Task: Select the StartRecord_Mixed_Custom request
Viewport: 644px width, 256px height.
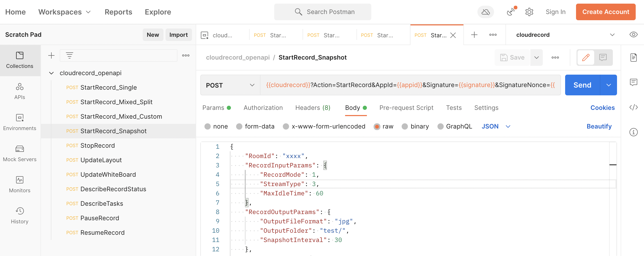Action: coord(118,117)
